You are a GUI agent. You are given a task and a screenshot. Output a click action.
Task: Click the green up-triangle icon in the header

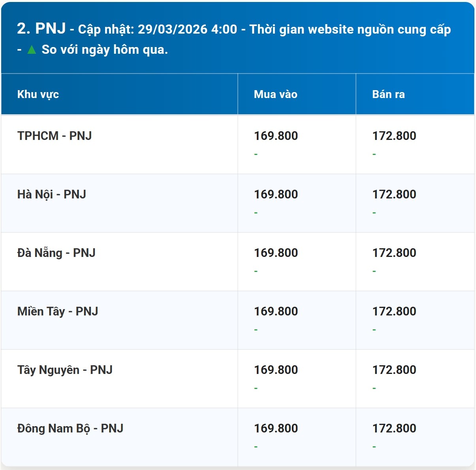pos(32,50)
